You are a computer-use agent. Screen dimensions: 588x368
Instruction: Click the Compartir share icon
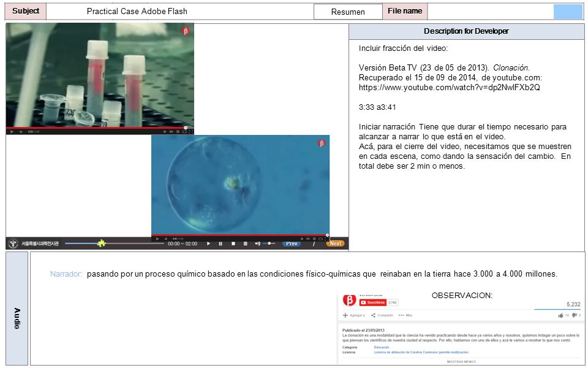click(373, 315)
